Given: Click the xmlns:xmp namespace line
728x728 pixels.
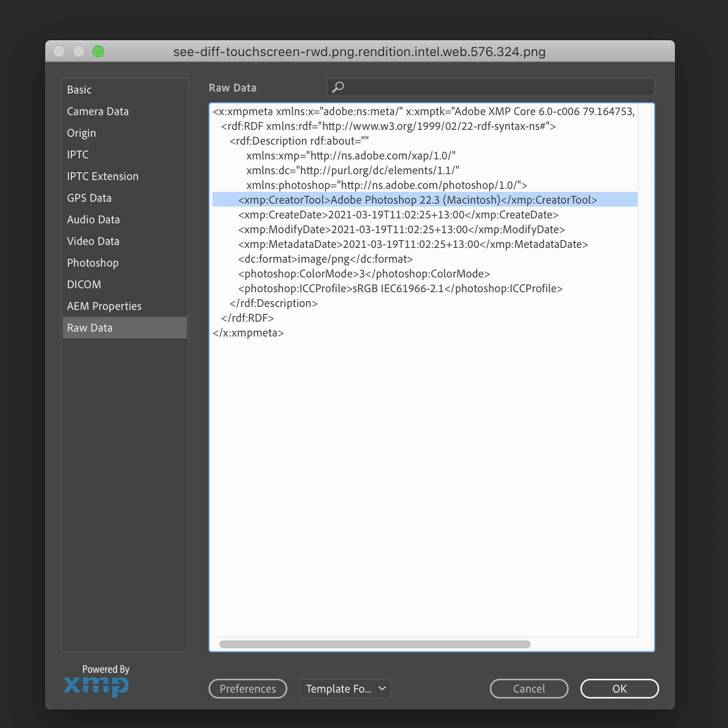Looking at the screenshot, I should [x=351, y=155].
